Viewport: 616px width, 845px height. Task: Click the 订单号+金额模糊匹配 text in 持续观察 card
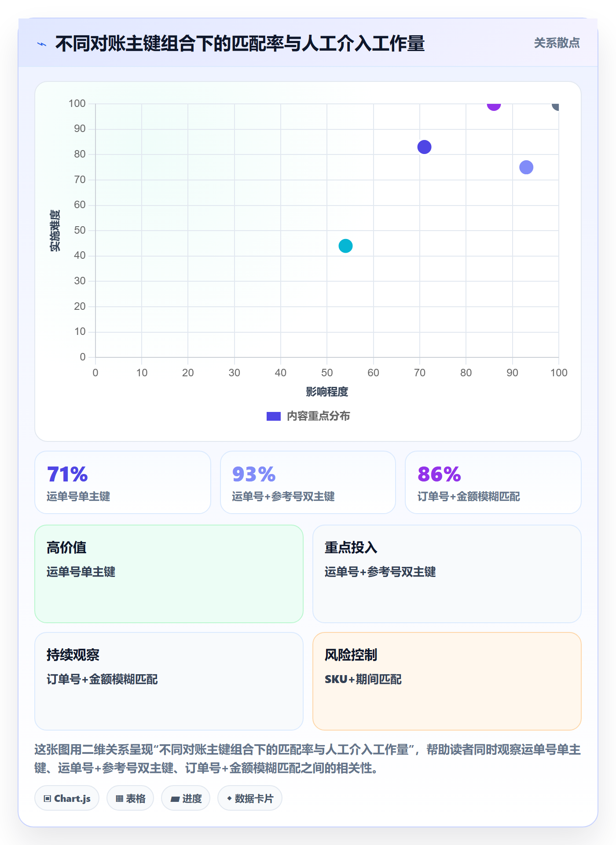pos(102,680)
